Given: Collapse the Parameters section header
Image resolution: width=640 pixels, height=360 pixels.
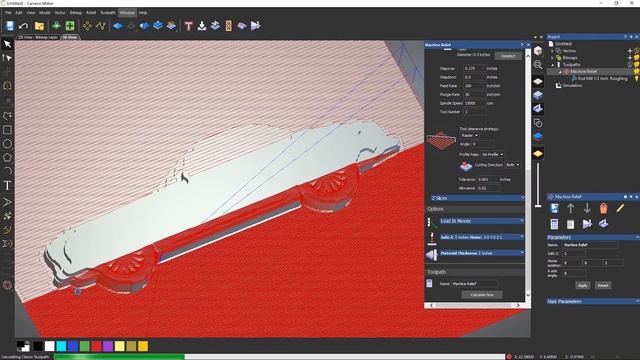Looking at the screenshot, I should coord(593,237).
